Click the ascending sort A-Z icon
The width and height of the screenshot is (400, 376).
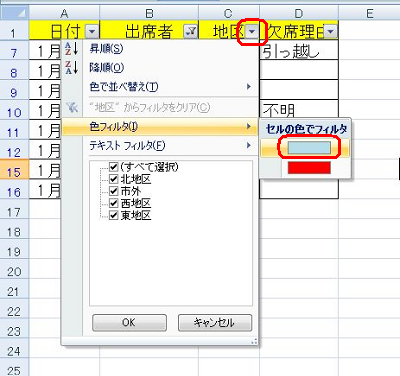[72, 49]
